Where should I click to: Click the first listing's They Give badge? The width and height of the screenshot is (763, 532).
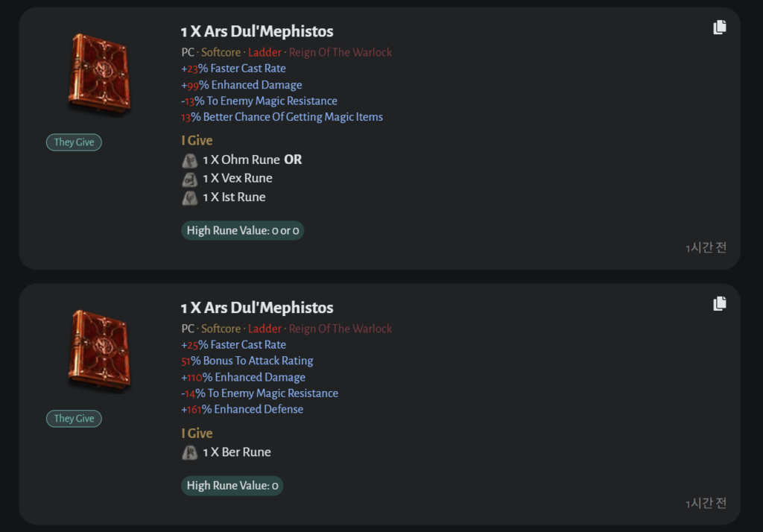(x=74, y=142)
